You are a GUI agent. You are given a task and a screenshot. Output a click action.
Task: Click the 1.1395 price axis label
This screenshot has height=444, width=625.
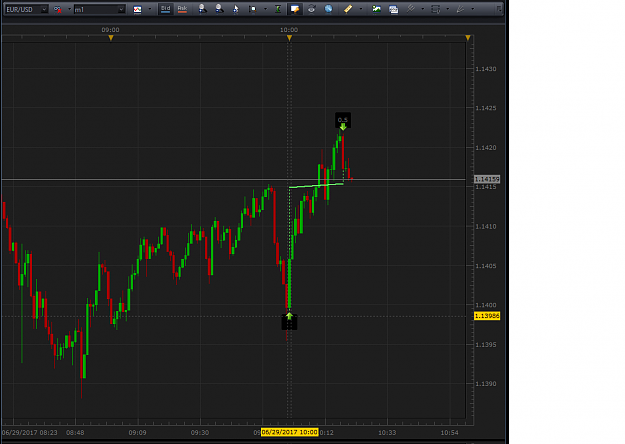tap(486, 345)
